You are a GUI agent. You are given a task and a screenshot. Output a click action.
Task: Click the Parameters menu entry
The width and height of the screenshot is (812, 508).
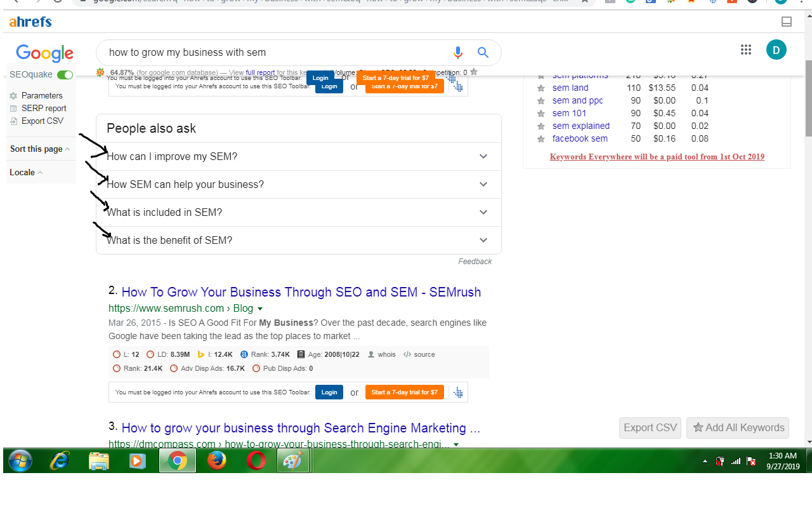tap(42, 96)
